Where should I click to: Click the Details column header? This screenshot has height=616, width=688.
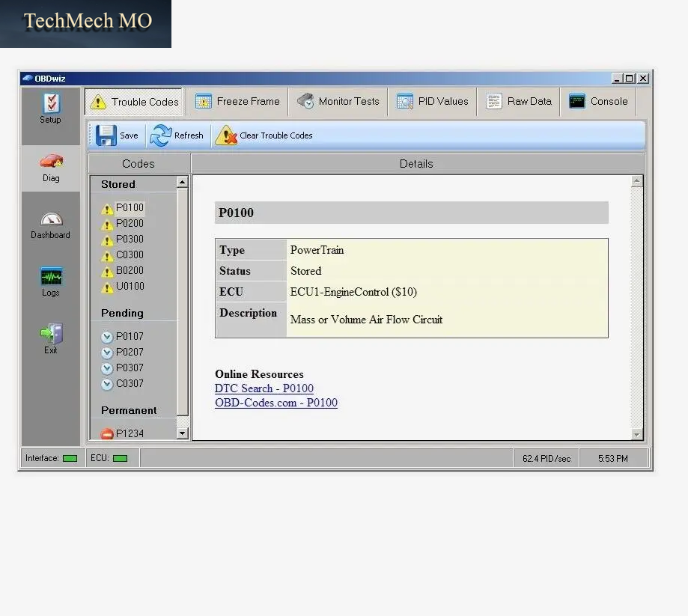point(417,164)
